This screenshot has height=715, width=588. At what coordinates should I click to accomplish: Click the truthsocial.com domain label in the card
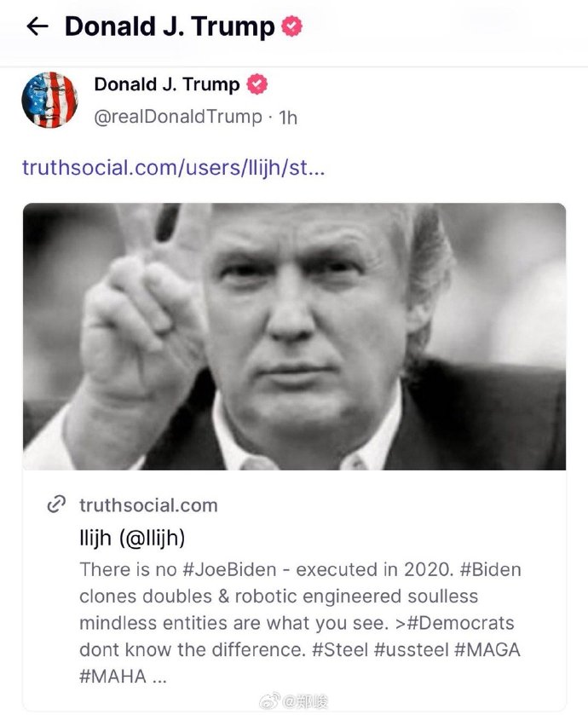(148, 505)
